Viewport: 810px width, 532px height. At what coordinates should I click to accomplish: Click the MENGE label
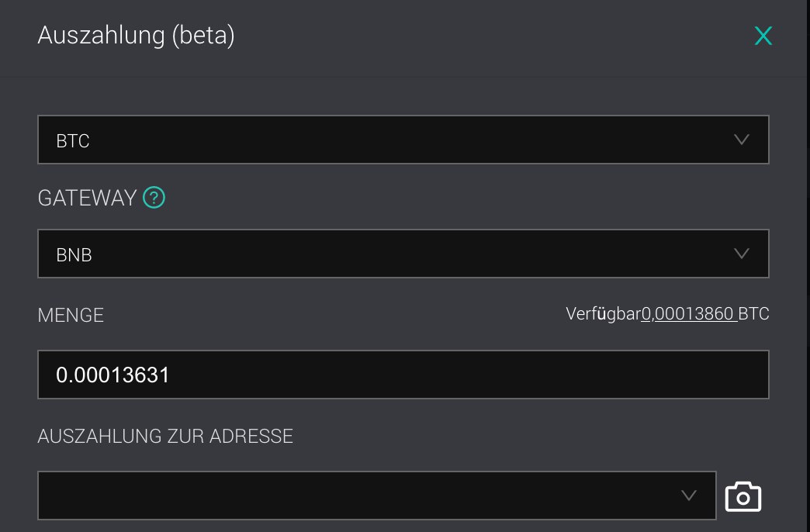click(x=71, y=315)
